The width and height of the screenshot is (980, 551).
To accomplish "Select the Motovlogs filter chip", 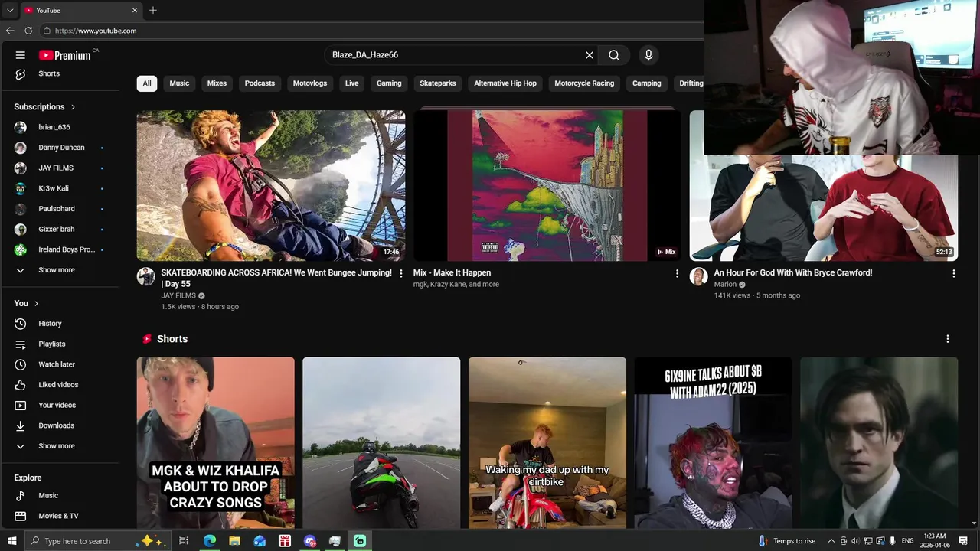I will 310,83.
